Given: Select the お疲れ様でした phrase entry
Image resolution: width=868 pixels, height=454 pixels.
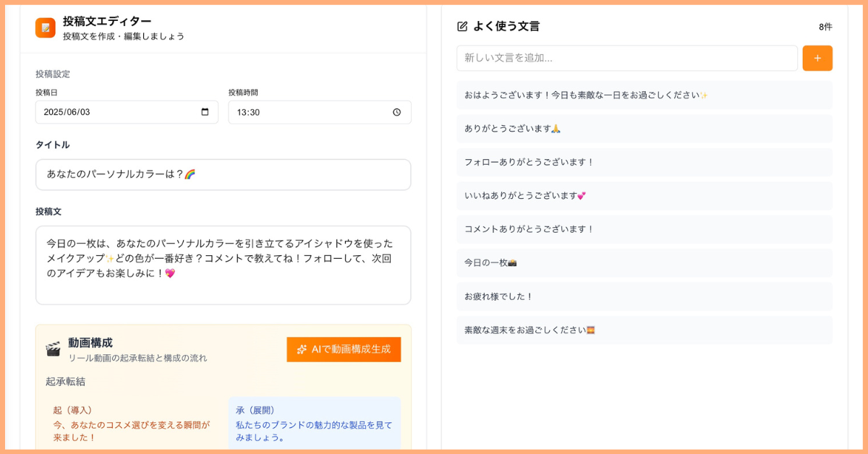Looking at the screenshot, I should (x=644, y=296).
